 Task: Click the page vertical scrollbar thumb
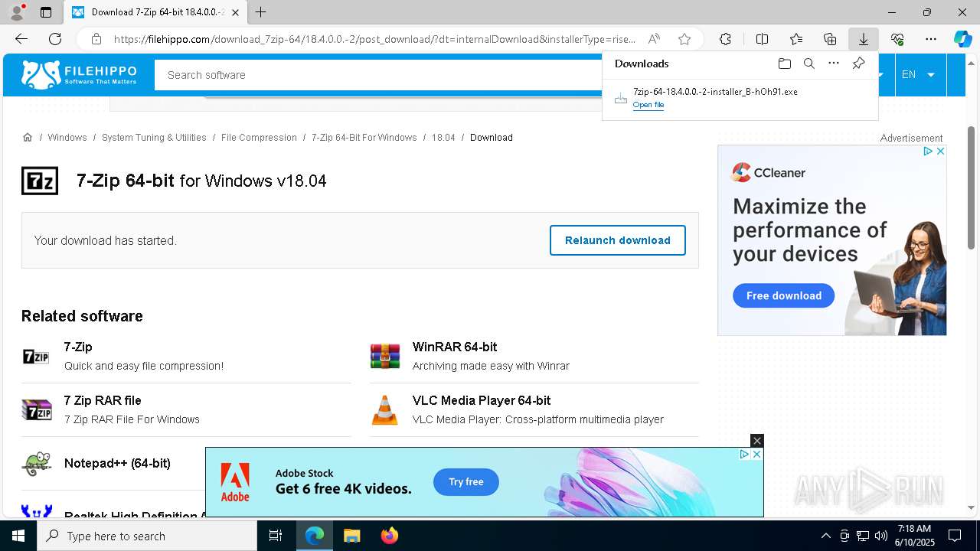(972, 187)
